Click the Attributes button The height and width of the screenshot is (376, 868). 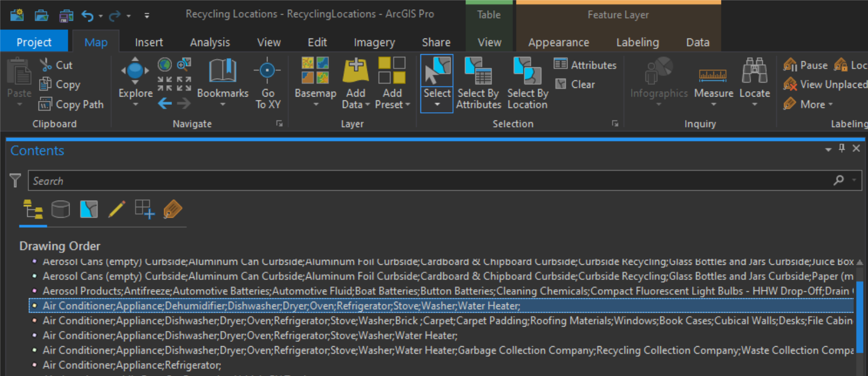pos(585,65)
